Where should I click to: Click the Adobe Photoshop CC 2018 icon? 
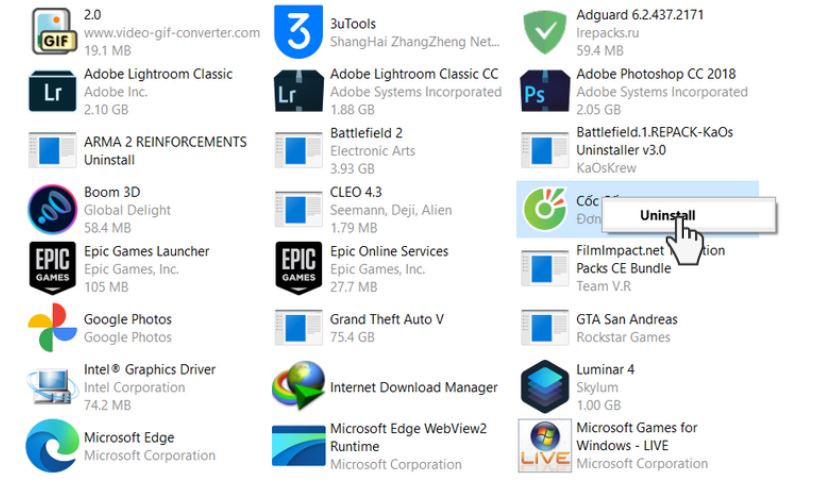click(x=545, y=92)
